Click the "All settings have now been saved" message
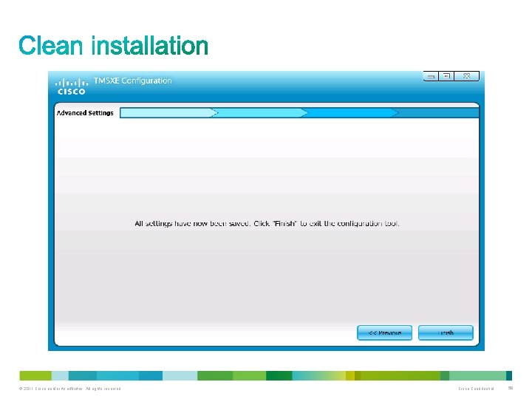Image resolution: width=532 pixels, height=399 pixels. [267, 224]
